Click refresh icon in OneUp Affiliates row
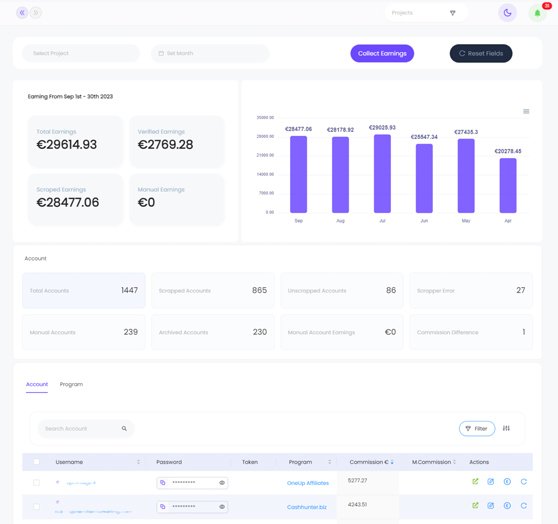The image size is (558, 524). pyautogui.click(x=523, y=482)
